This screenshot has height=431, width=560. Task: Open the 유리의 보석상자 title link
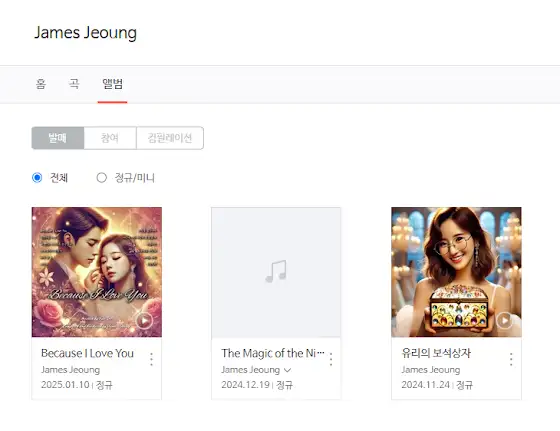[436, 353]
